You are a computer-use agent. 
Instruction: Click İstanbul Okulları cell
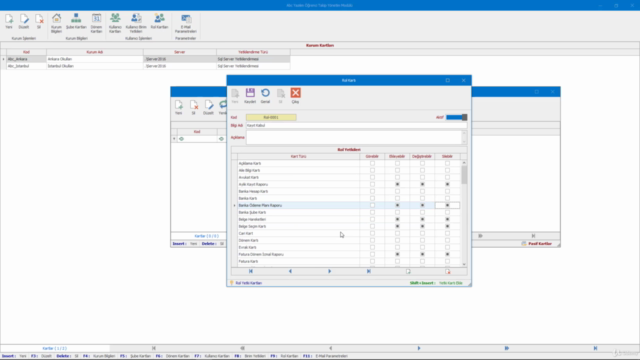pos(95,66)
